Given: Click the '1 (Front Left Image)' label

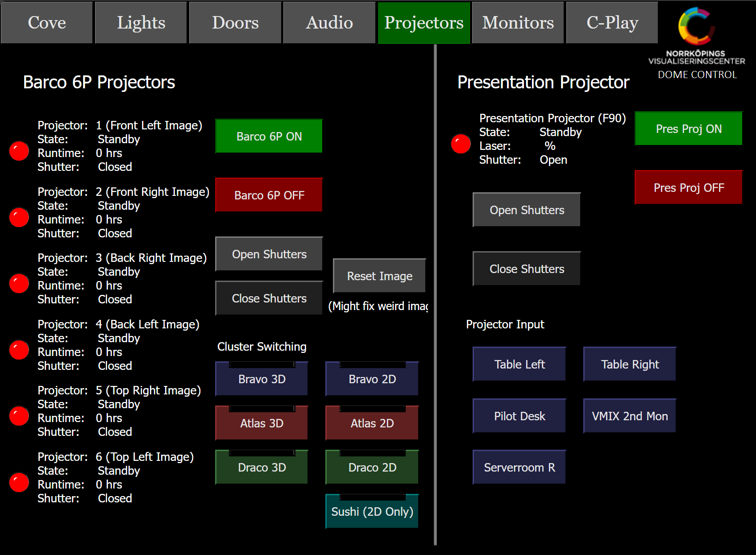Looking at the screenshot, I should (x=149, y=125).
